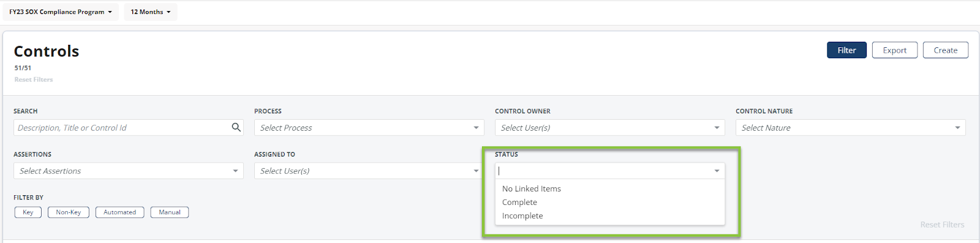Open the FY23 SOX Compliance Program dropdown
Screen dimensions: 980x243
pos(61,12)
